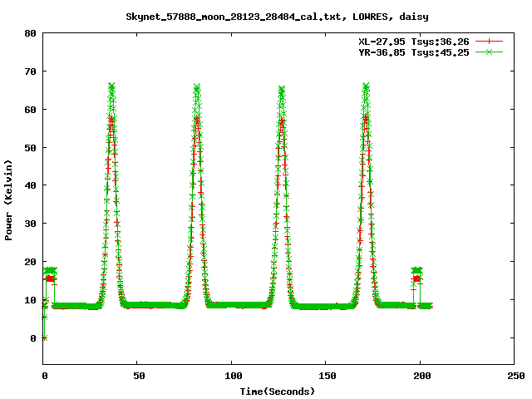
Task: Click the third green peak near 126 seconds
Action: (282, 88)
